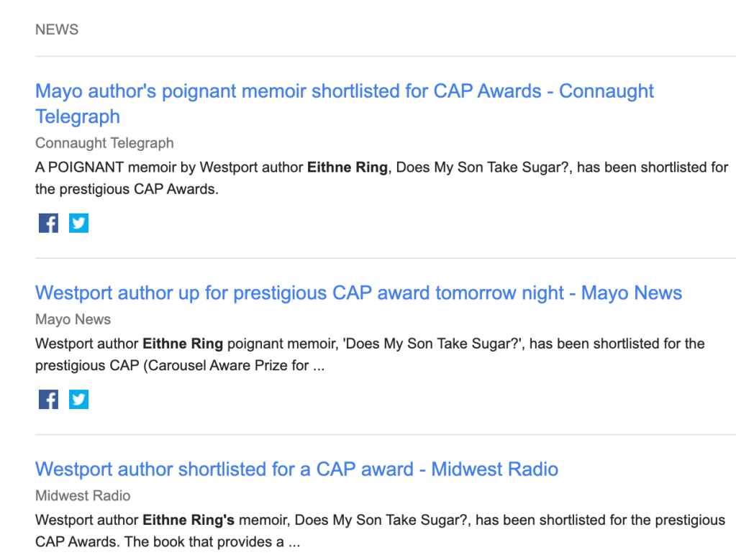736x560 pixels.
Task: Share Mayo News article on Facebook
Action: [x=48, y=399]
